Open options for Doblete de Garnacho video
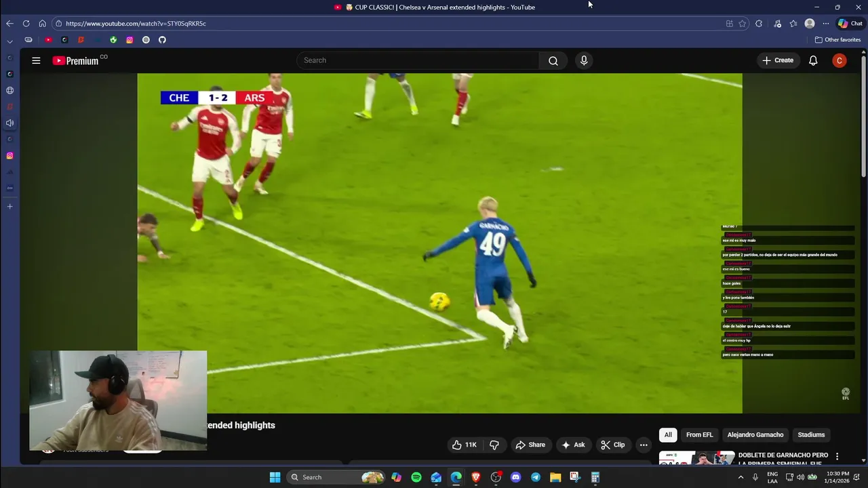 (x=837, y=456)
